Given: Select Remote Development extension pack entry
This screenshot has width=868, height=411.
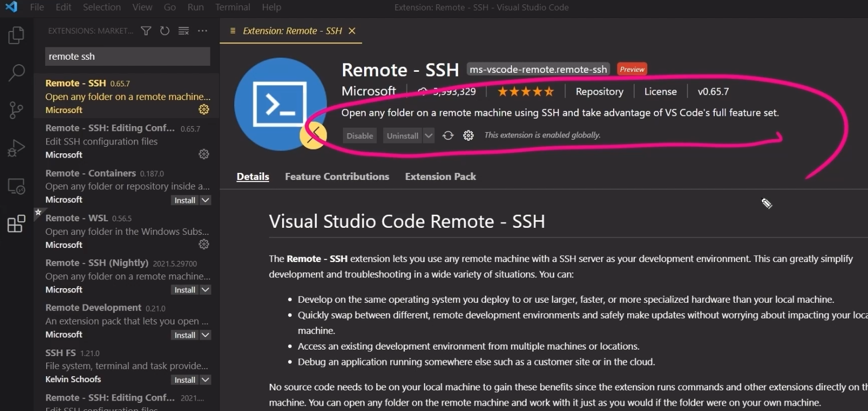Looking at the screenshot, I should coord(127,321).
